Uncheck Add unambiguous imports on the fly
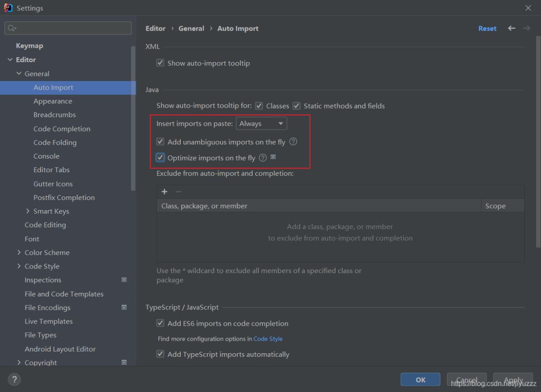This screenshot has width=541, height=392. point(160,142)
